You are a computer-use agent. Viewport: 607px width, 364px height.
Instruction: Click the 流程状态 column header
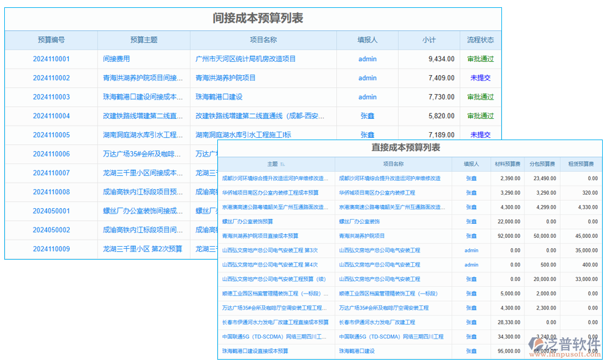[480, 40]
